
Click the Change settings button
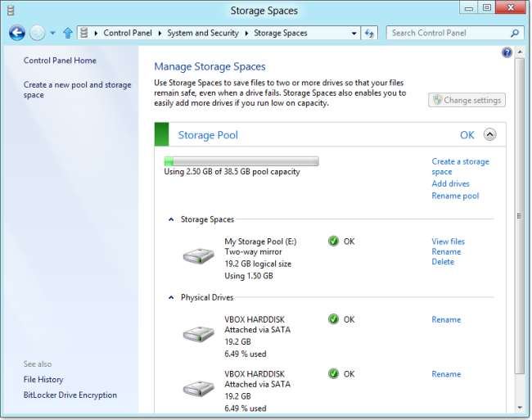click(467, 100)
